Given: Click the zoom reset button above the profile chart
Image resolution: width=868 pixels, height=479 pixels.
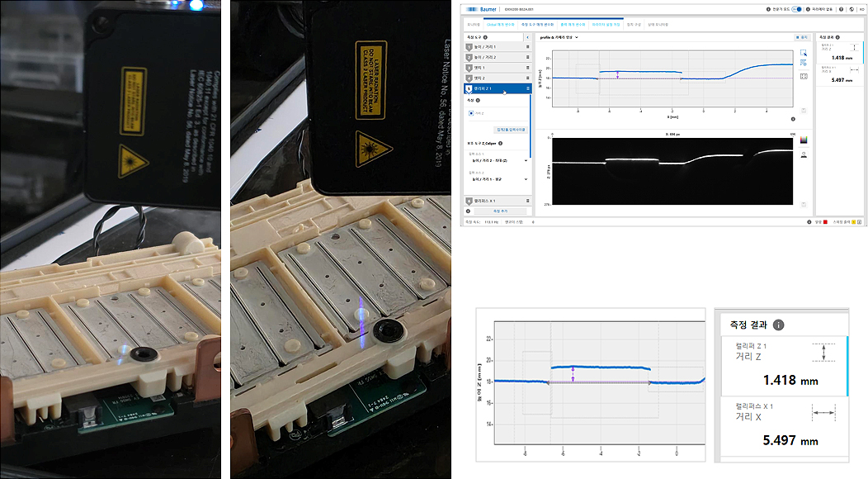Looking at the screenshot, I should click(x=801, y=37).
